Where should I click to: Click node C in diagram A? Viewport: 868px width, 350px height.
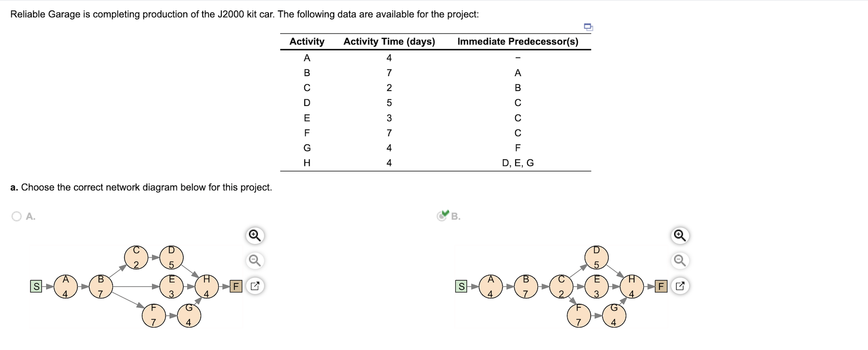[136, 256]
